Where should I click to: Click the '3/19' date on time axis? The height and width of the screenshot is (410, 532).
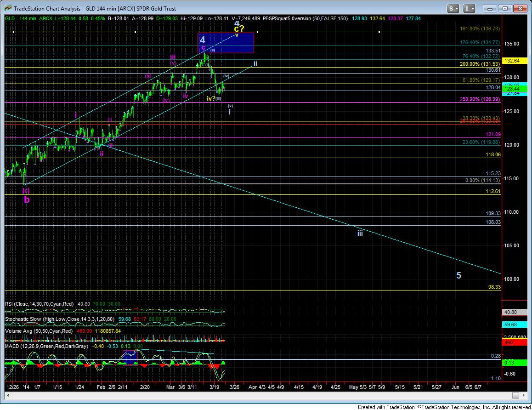(x=214, y=387)
